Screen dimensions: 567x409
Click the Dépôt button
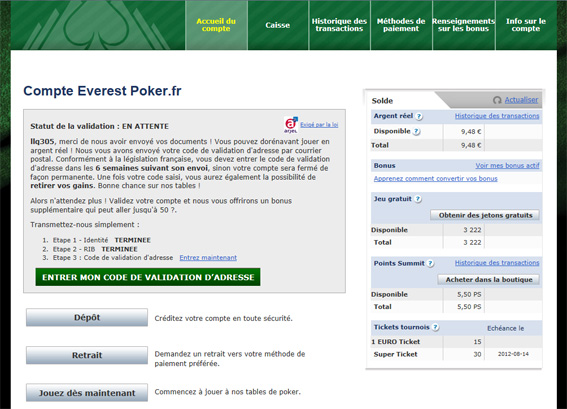87,318
